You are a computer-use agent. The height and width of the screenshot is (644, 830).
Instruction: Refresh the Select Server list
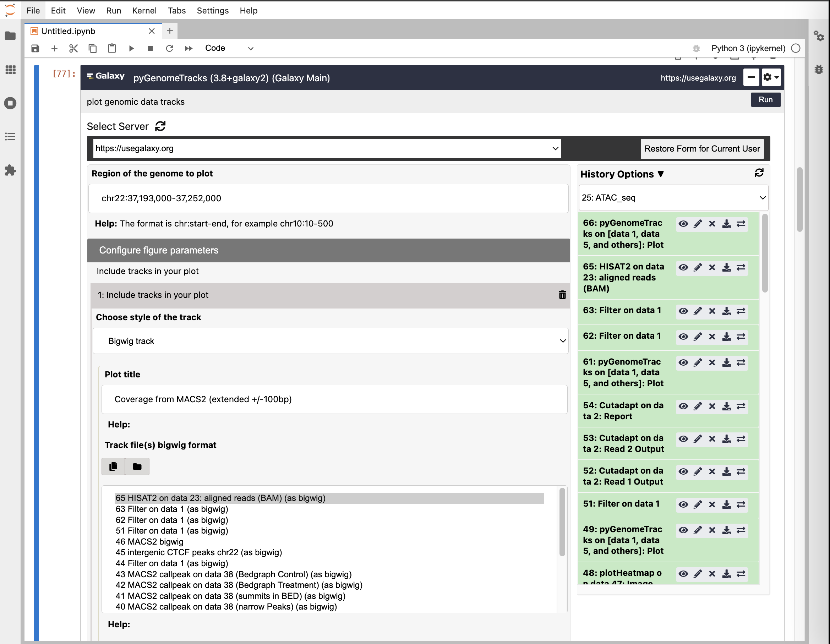coord(160,126)
